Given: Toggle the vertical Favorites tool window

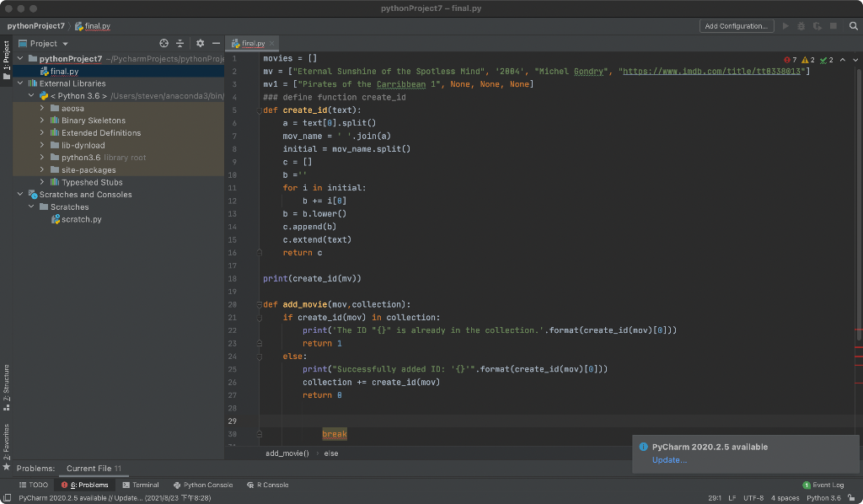Looking at the screenshot, I should [6, 442].
